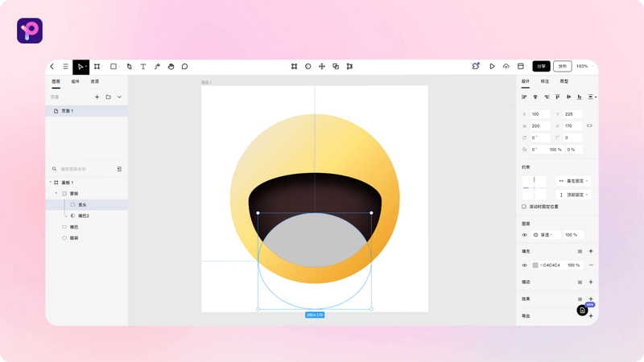This screenshot has height=362, width=644.
Task: Toggle layer visibility eye beside blend mode
Action: click(x=525, y=235)
